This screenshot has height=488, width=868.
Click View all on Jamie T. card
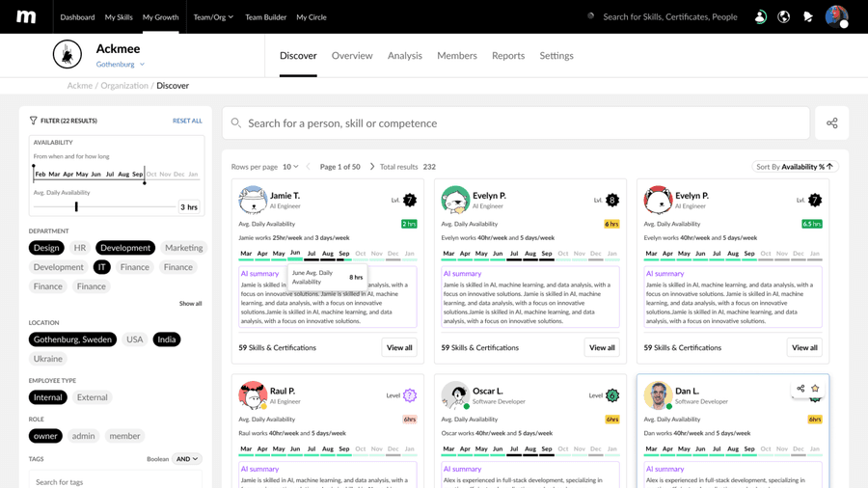(x=399, y=347)
